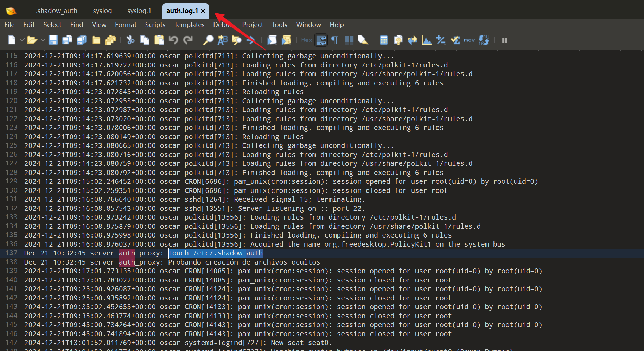Toggle word wrap button
Image resolution: width=644 pixels, height=351 pixels.
click(x=321, y=40)
